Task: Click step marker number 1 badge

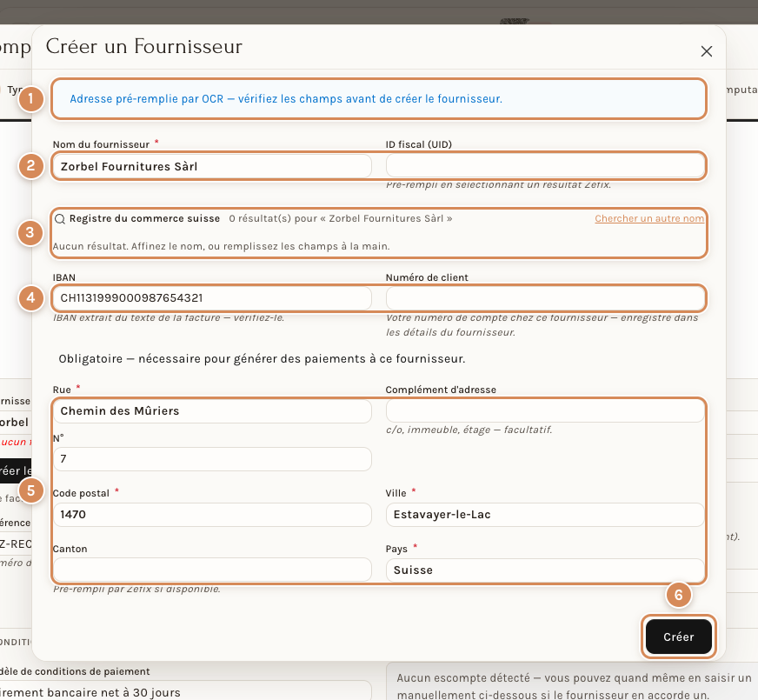Action: pyautogui.click(x=31, y=98)
